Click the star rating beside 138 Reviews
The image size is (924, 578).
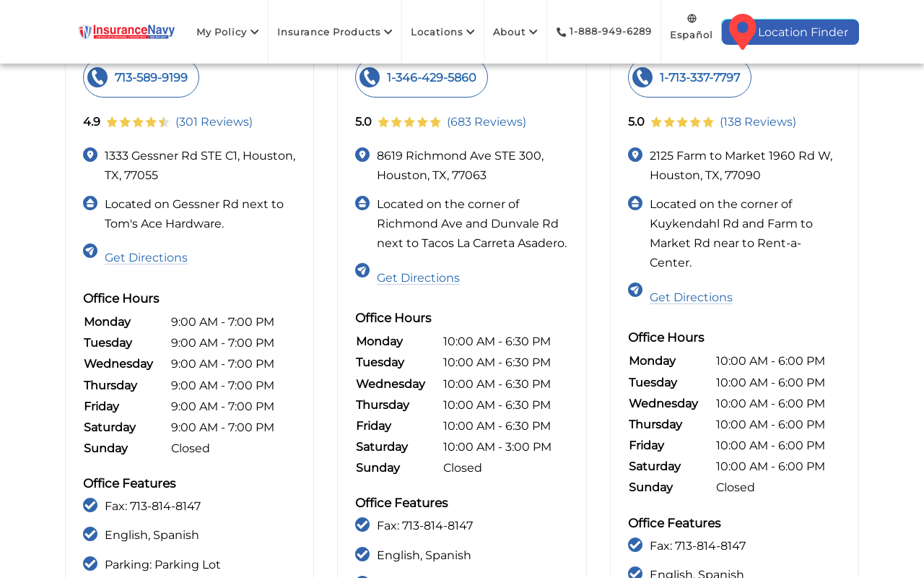(682, 122)
